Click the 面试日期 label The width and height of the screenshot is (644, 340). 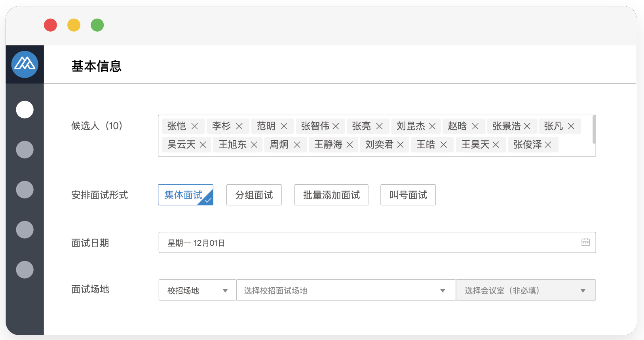point(90,243)
